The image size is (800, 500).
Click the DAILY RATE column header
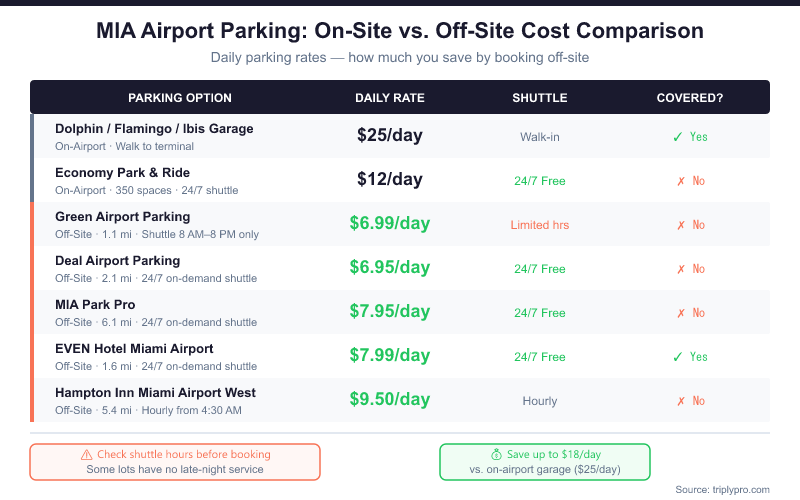tap(390, 98)
